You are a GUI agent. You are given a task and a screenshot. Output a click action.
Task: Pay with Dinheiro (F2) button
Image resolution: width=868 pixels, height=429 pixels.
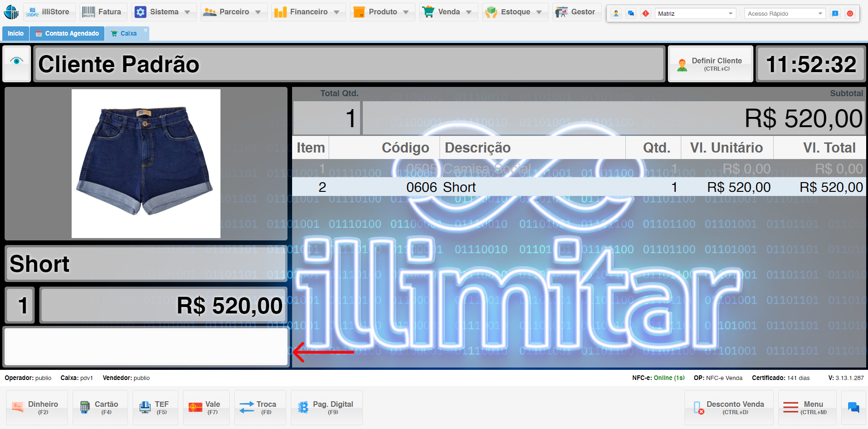click(x=37, y=407)
